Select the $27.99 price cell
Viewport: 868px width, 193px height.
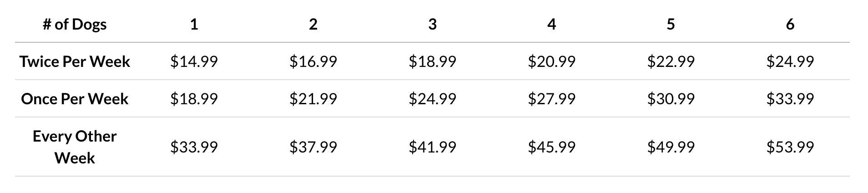pyautogui.click(x=551, y=99)
